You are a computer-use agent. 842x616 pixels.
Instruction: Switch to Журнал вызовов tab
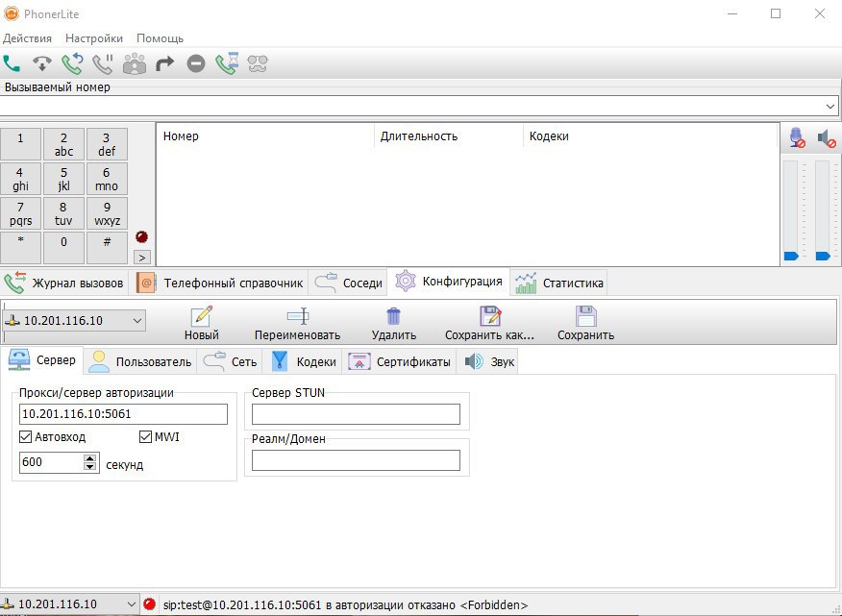tap(63, 283)
